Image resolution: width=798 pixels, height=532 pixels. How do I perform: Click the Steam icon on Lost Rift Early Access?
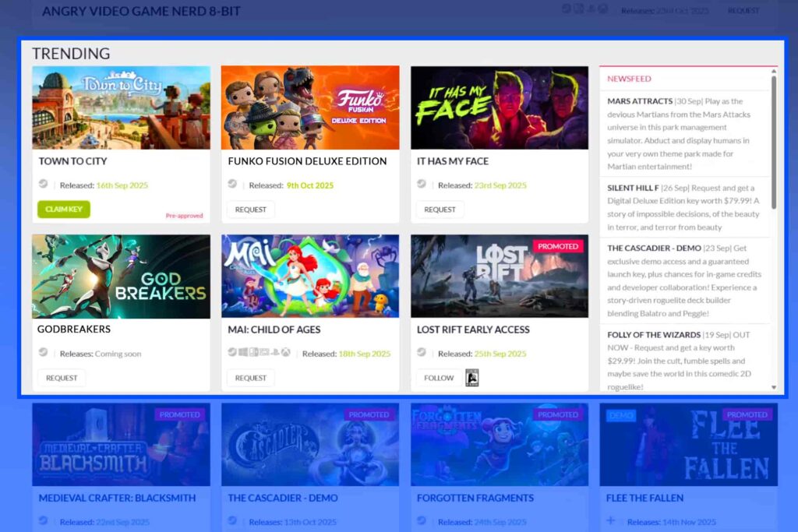(422, 353)
